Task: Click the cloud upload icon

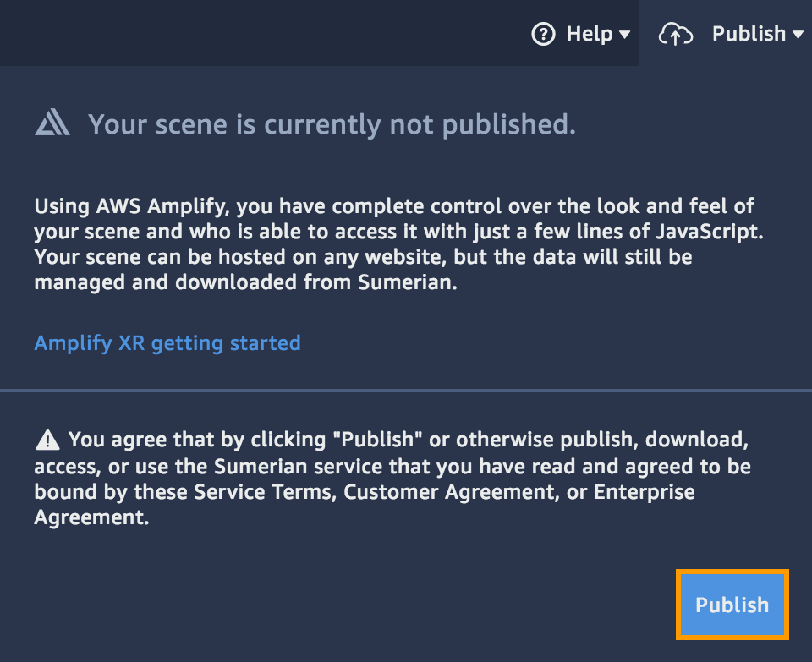Action: coord(675,34)
